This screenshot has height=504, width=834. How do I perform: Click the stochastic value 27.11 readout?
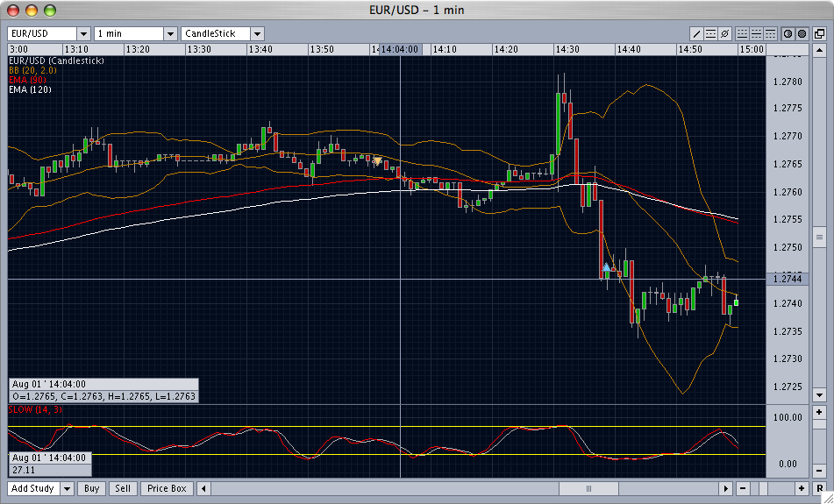(50, 470)
